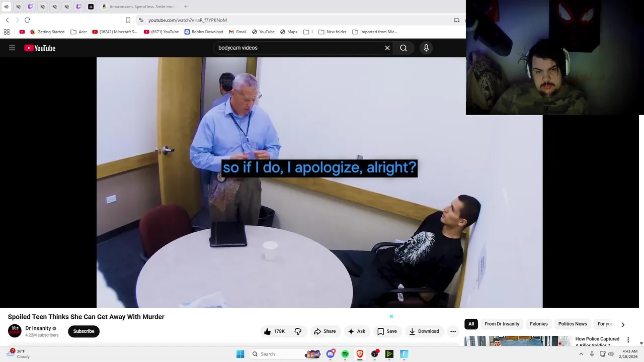Dislike the video with thumbs-down icon
This screenshot has height=362, width=644.
pos(298,331)
